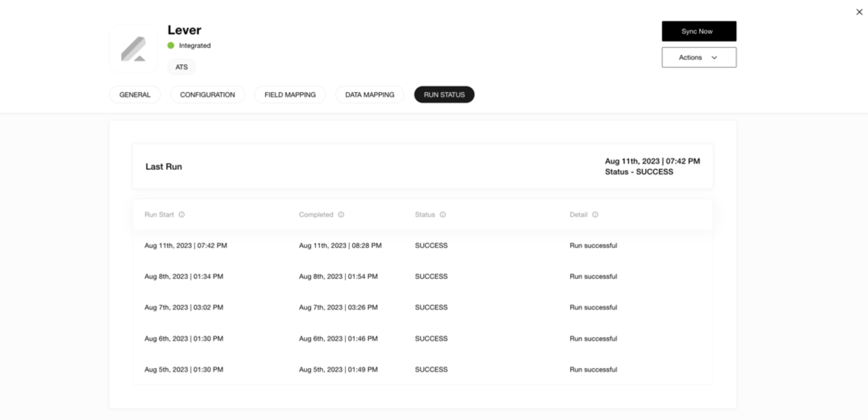
Task: Click the Aug 5th run's SUCCESS status
Action: 431,369
